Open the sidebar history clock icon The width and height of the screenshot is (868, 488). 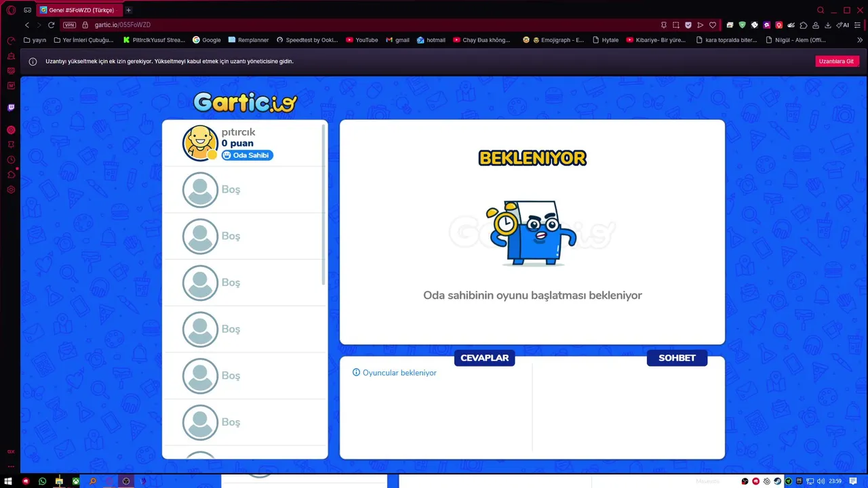pyautogui.click(x=11, y=160)
